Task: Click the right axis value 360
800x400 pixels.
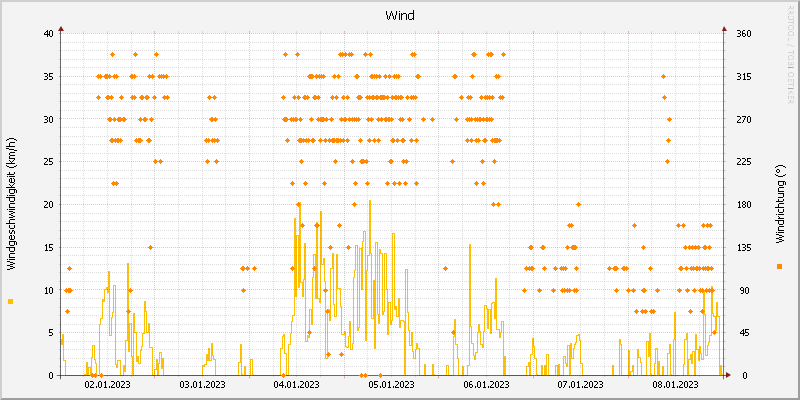Action: (x=746, y=34)
